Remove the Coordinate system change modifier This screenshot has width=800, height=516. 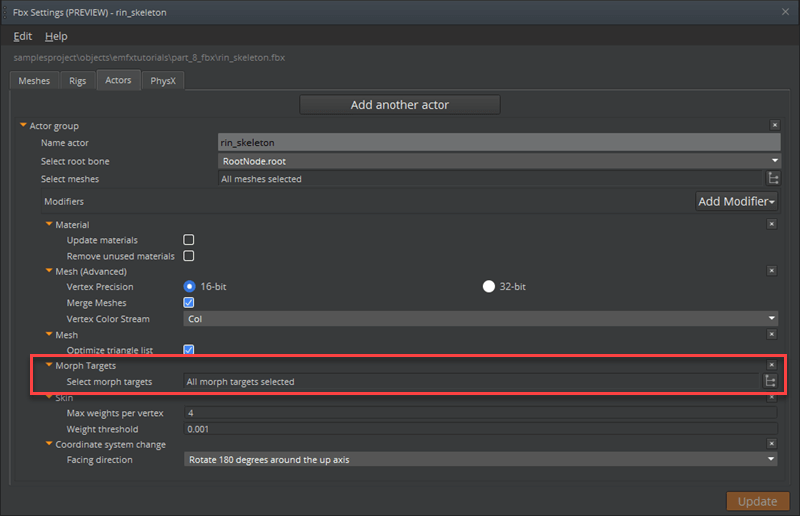771,444
